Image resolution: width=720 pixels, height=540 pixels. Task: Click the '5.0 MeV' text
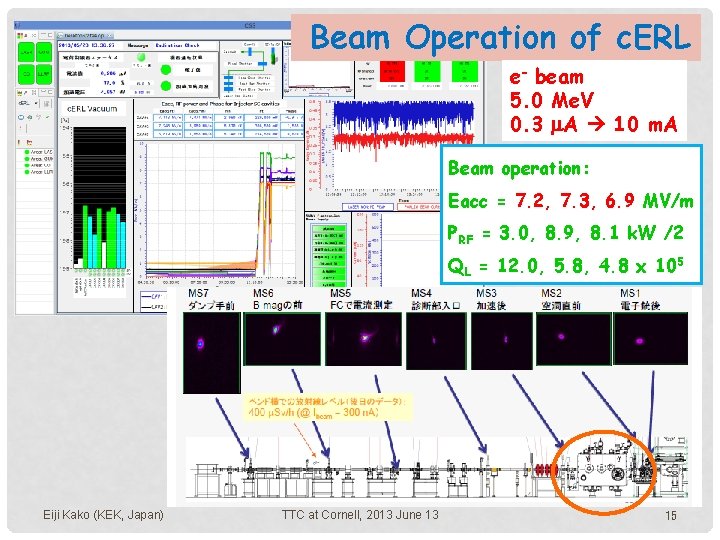[551, 100]
